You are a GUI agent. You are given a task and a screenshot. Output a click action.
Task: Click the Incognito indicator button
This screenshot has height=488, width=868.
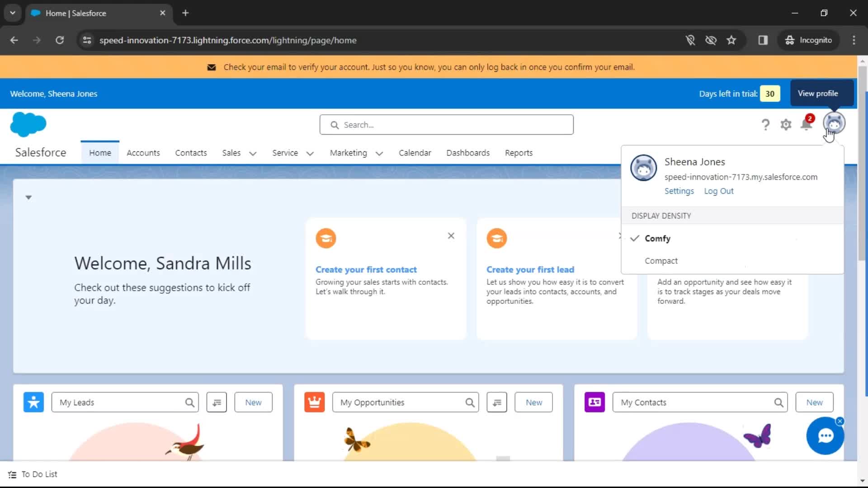809,40
